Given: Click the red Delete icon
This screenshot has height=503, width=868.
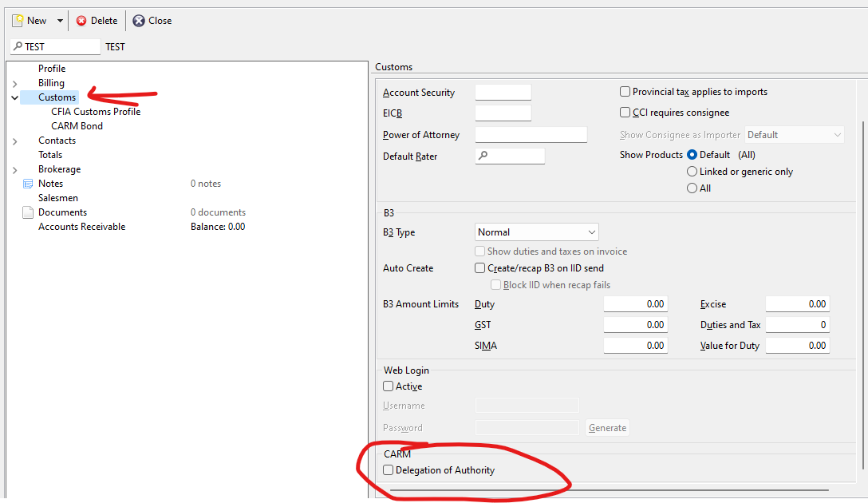Looking at the screenshot, I should pyautogui.click(x=81, y=21).
